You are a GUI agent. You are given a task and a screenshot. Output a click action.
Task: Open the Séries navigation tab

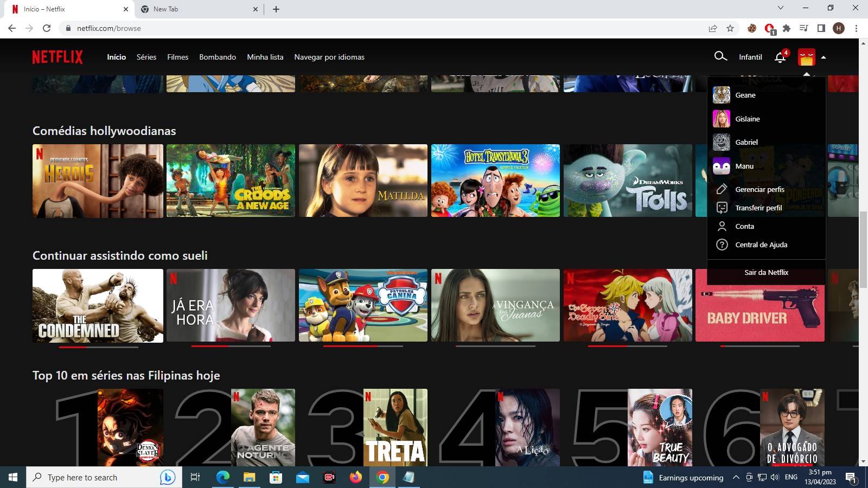146,57
